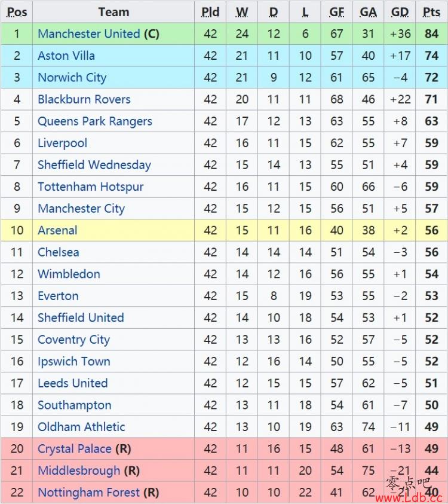Click the Everton link
448x504 pixels.
pos(58,296)
